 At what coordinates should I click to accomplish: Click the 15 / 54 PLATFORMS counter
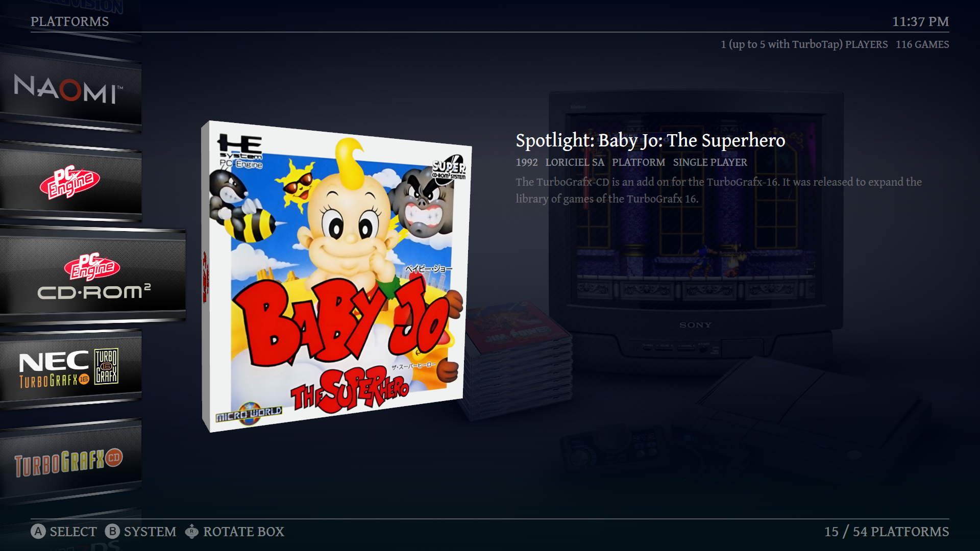coord(887,532)
